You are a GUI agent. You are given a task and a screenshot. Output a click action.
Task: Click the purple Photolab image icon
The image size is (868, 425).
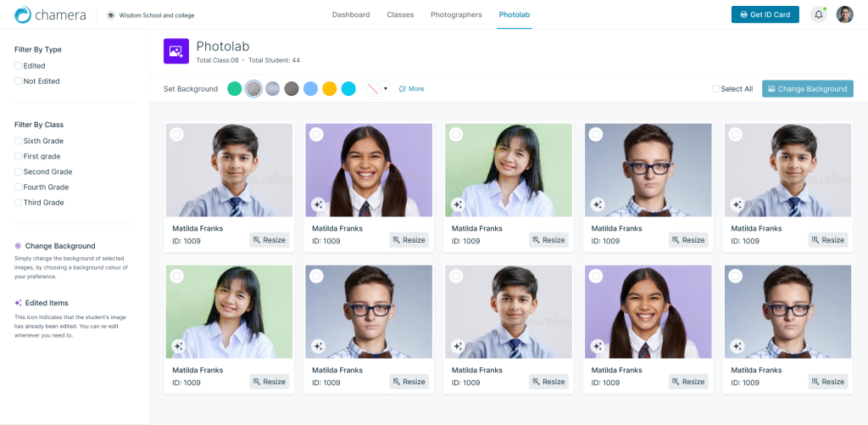[176, 51]
